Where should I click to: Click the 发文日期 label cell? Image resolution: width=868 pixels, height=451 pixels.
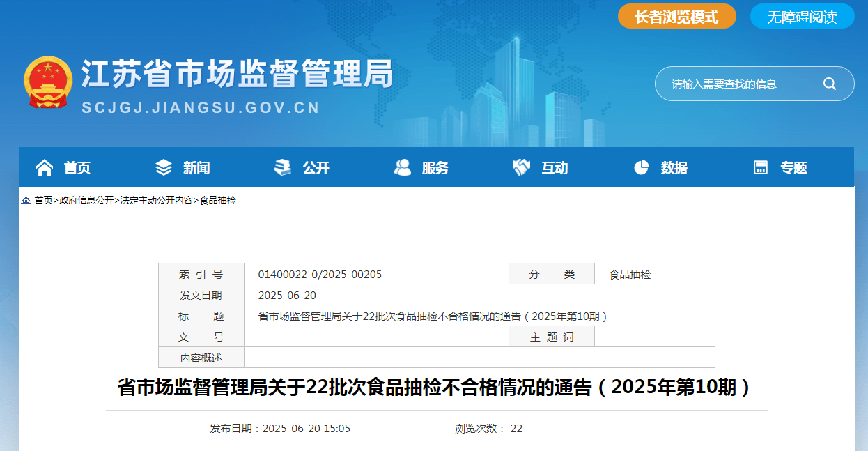pyautogui.click(x=201, y=296)
